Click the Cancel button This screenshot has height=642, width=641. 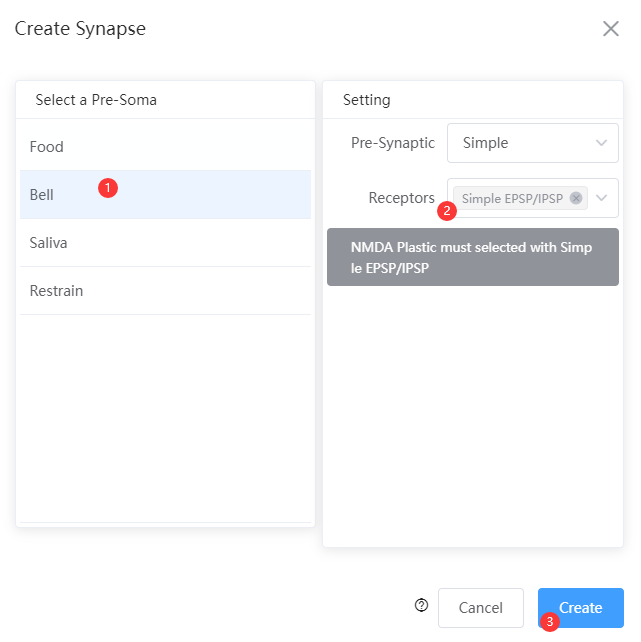tap(481, 608)
